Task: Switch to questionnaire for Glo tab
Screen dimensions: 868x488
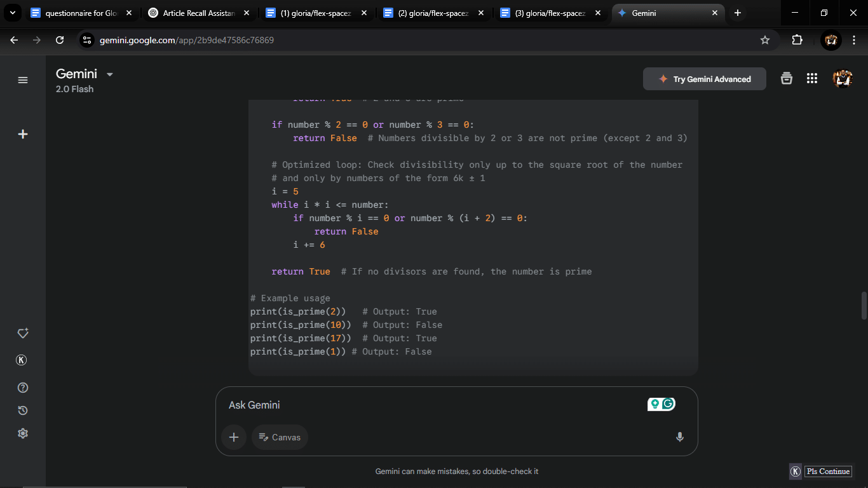Action: [79, 13]
